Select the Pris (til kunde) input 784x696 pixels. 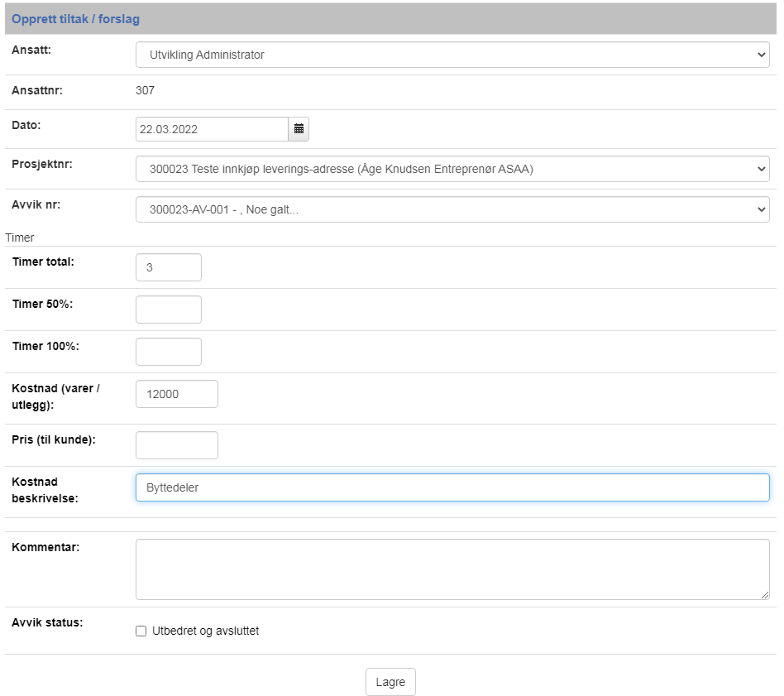[x=177, y=445]
